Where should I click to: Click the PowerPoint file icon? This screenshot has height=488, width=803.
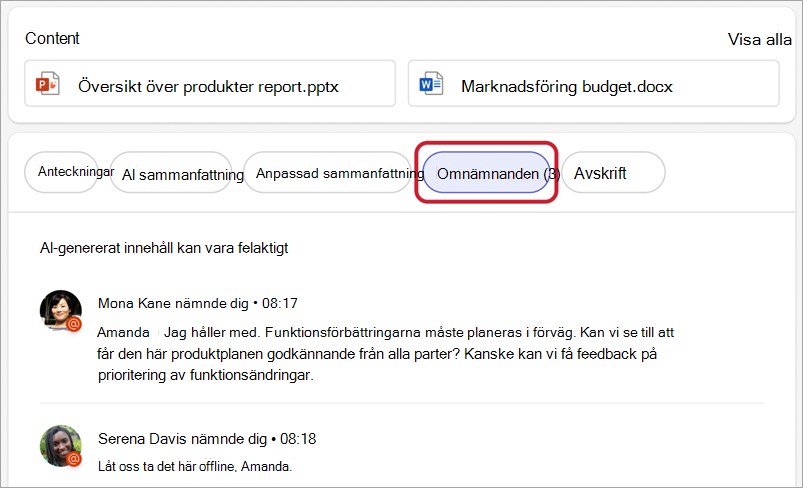[48, 84]
